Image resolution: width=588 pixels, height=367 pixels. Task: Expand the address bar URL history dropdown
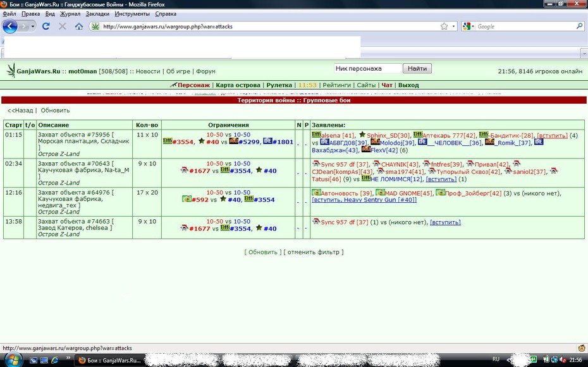click(x=453, y=27)
